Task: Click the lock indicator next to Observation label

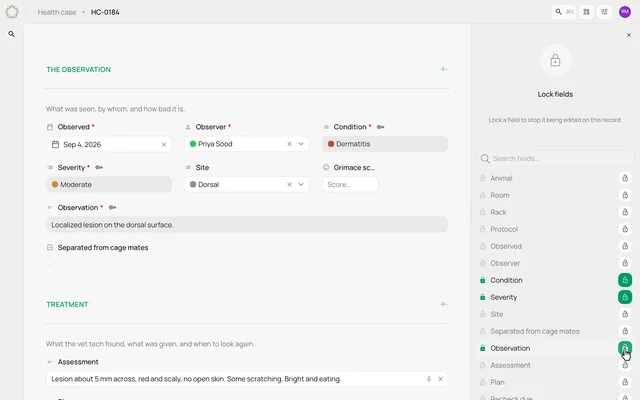Action: pyautogui.click(x=112, y=207)
